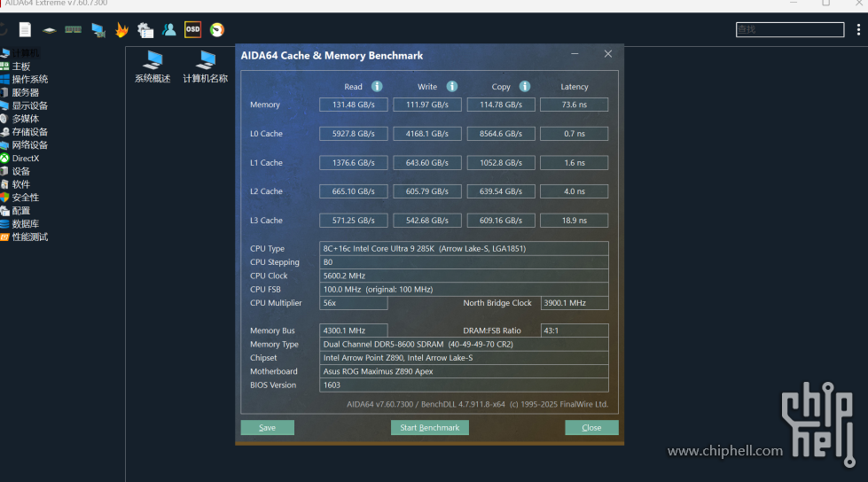The width and height of the screenshot is (868, 482).
Task: Open the gear preferences checklist icon
Action: 145,30
